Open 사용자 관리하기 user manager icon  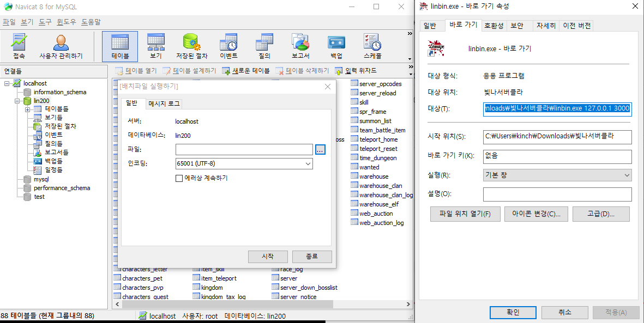61,47
